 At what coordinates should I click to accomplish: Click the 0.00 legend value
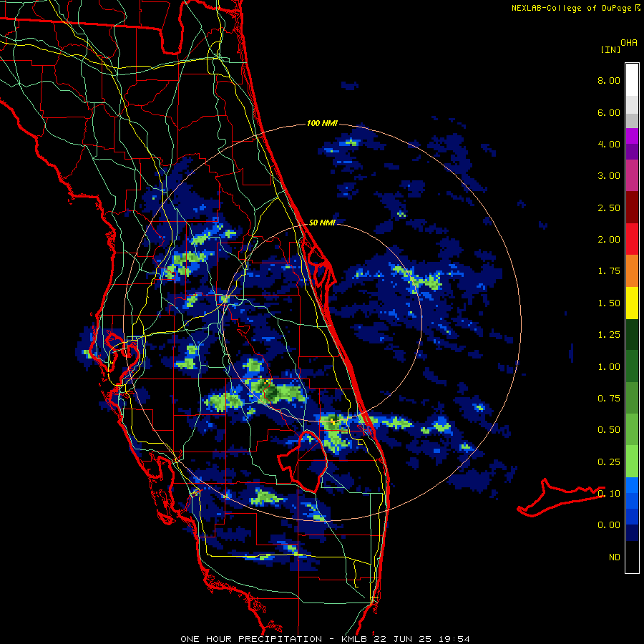tap(609, 525)
